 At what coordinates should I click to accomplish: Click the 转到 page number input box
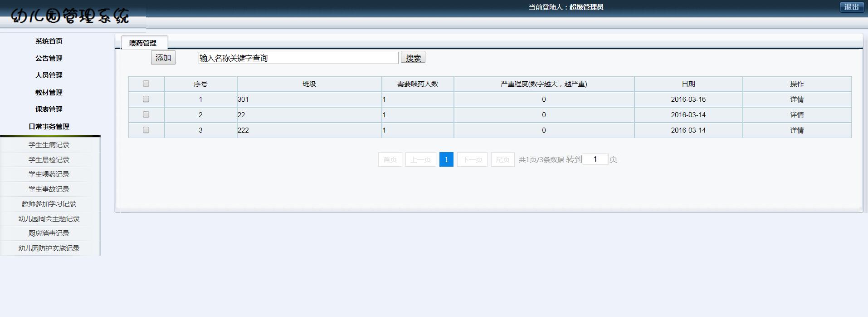point(595,159)
